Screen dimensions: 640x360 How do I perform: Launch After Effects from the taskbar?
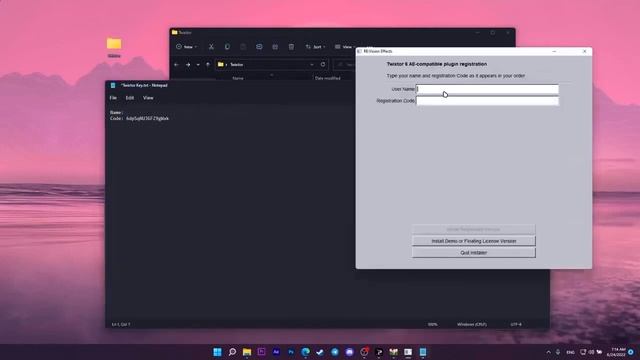tap(276, 352)
